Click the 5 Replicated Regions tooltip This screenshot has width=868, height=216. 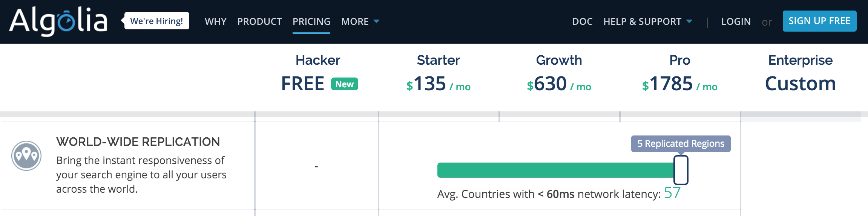coord(681,144)
